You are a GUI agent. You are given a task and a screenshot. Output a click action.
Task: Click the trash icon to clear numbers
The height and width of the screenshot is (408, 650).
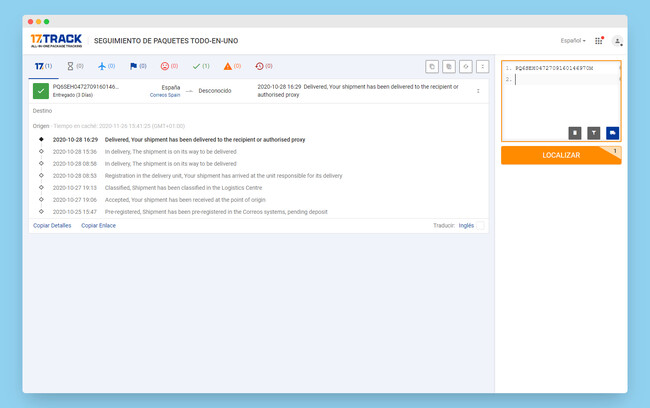coord(575,132)
